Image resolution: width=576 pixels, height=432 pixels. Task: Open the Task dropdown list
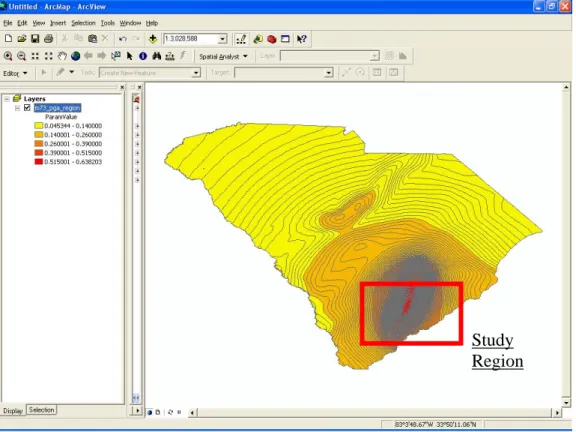(x=196, y=73)
